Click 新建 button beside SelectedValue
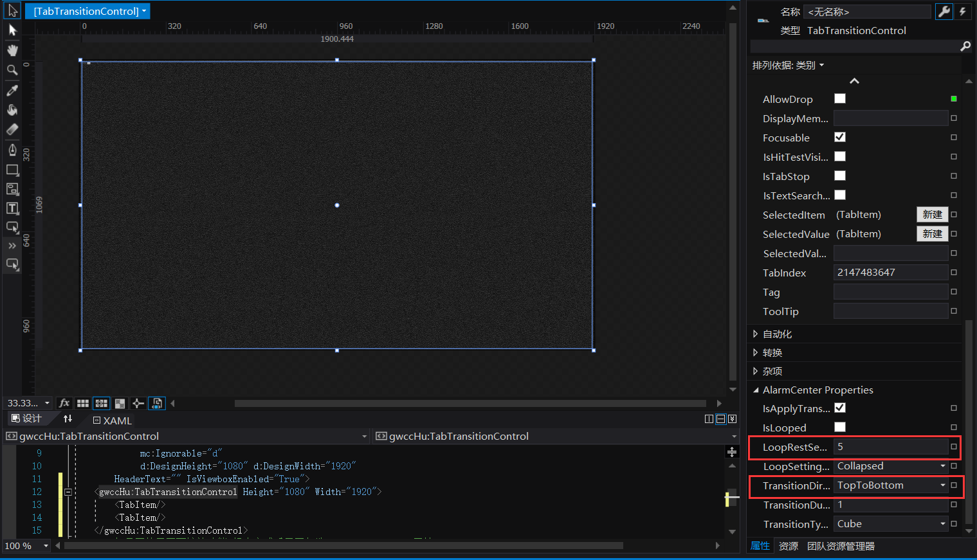This screenshot has width=977, height=560. pyautogui.click(x=932, y=234)
